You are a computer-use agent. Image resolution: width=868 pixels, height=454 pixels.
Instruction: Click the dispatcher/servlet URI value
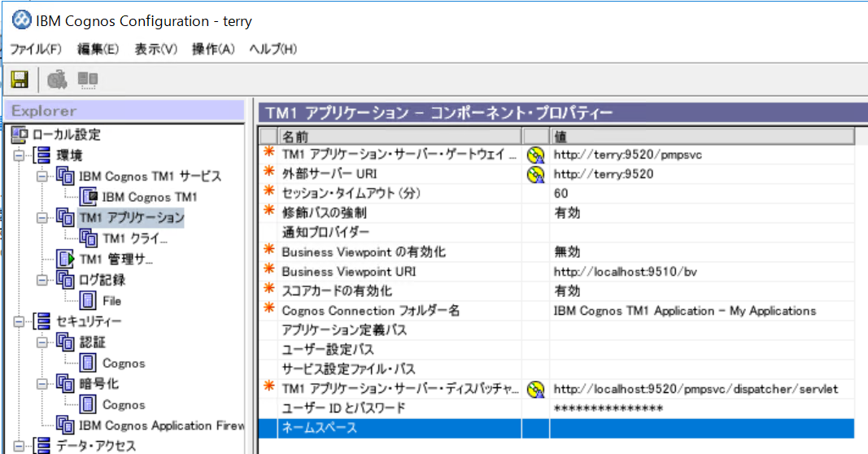tap(696, 389)
